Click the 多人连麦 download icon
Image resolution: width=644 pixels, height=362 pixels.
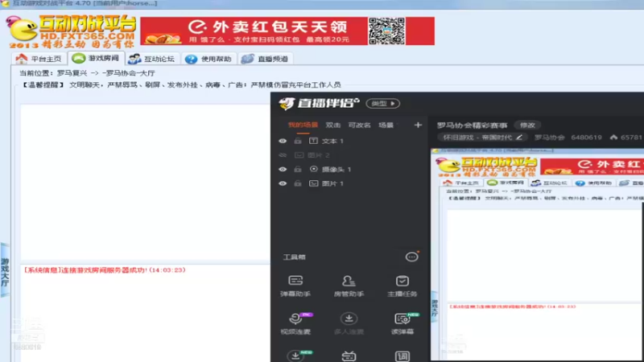(349, 319)
